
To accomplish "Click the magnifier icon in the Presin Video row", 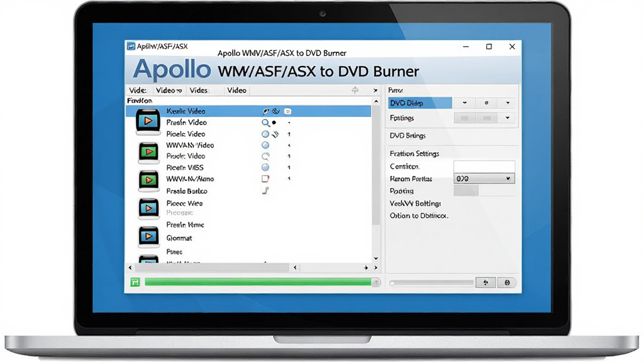I will [266, 123].
